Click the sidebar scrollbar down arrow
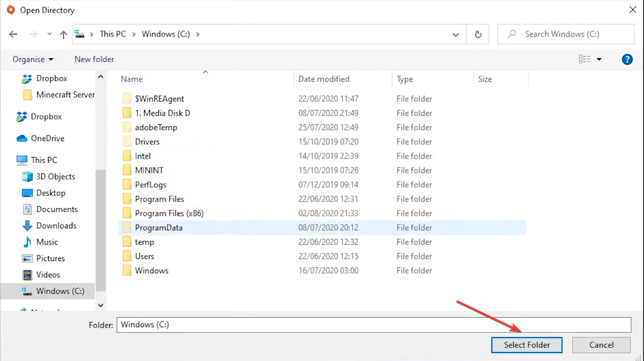This screenshot has width=644, height=361. [x=101, y=305]
